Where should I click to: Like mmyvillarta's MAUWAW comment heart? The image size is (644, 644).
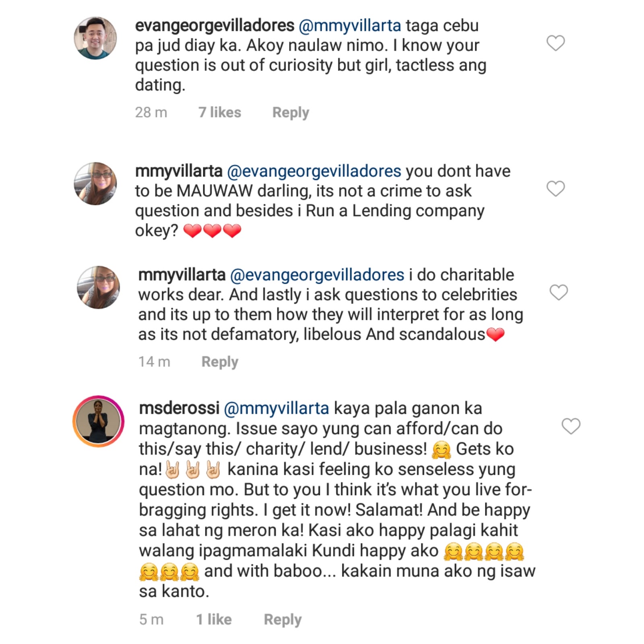pyautogui.click(x=555, y=188)
